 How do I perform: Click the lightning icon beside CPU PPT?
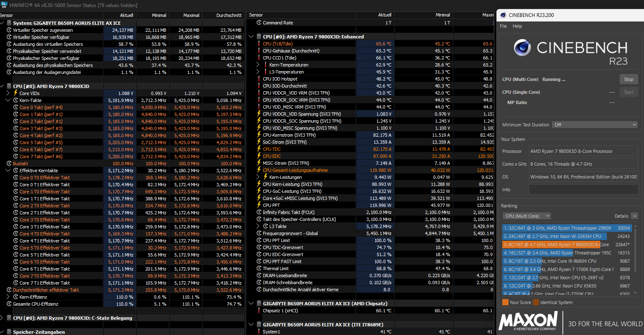tap(259, 205)
